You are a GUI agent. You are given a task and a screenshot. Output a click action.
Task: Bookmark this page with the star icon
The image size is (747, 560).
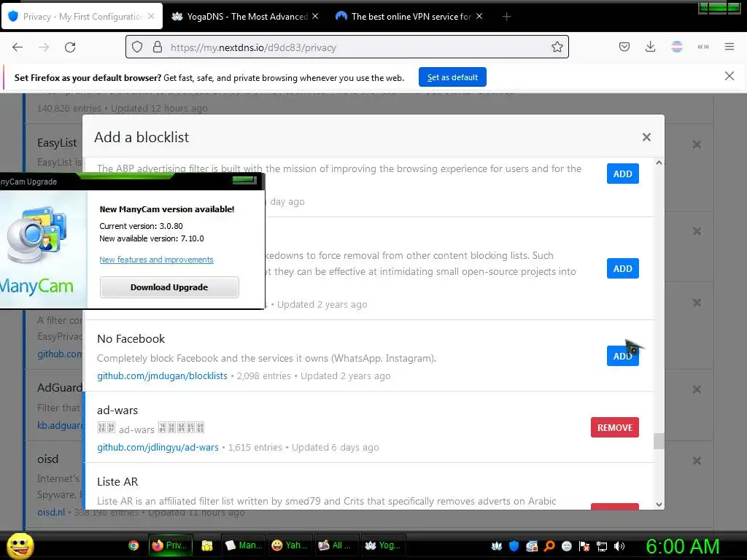click(557, 47)
